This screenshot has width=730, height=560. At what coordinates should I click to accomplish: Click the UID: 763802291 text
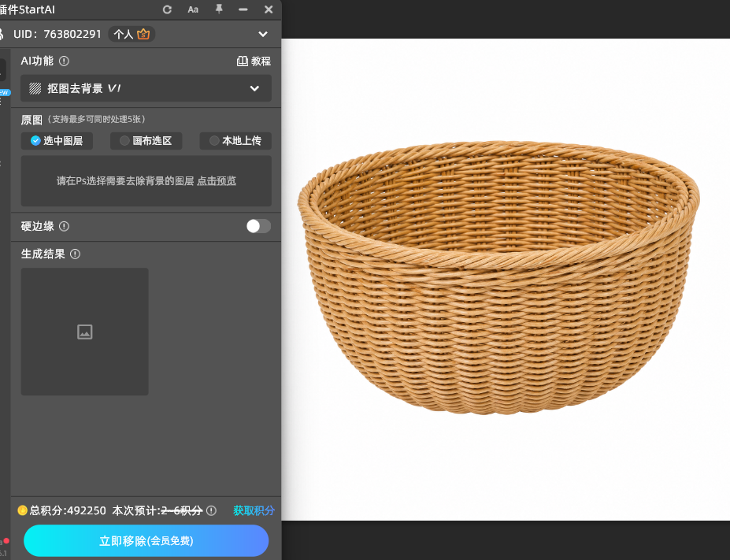[57, 34]
